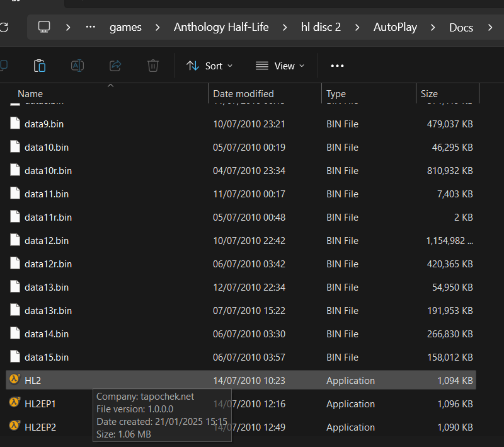Open the See more three-dots toolbar menu
This screenshot has height=447, width=504.
[x=337, y=66]
